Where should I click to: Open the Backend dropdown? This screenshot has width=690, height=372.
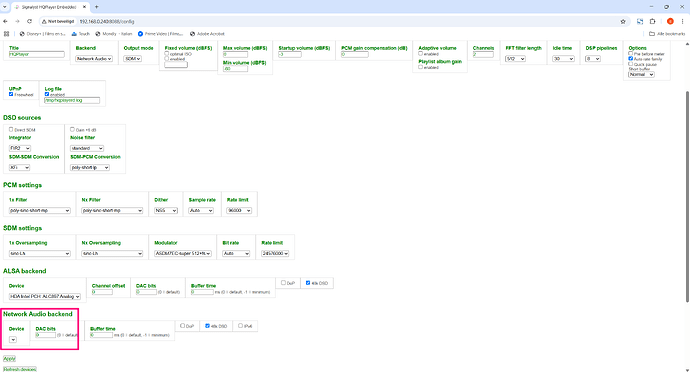(x=94, y=59)
